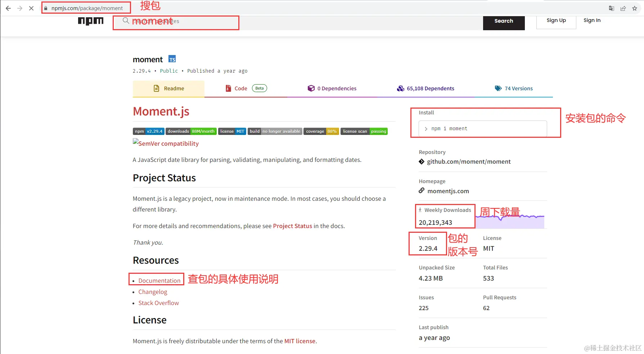
Task: Go back using browser back arrow
Action: pos(8,8)
